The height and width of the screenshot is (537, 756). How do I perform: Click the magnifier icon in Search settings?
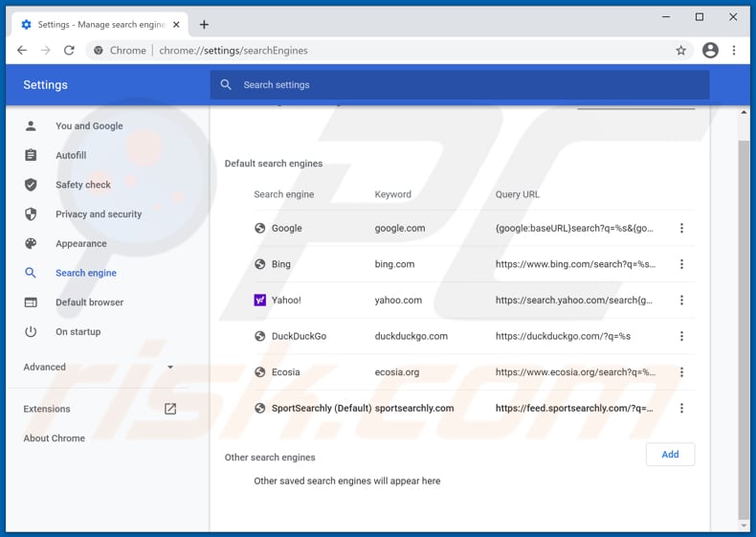(x=226, y=85)
